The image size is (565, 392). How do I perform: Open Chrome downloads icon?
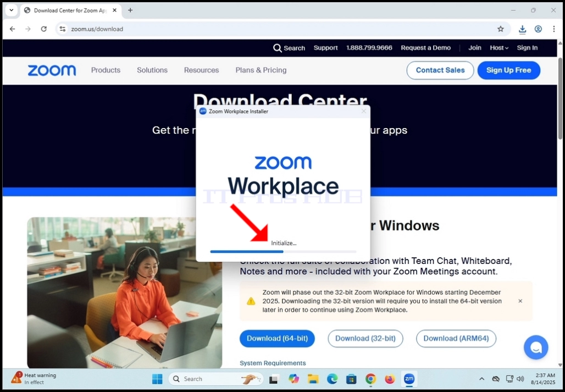[522, 29]
